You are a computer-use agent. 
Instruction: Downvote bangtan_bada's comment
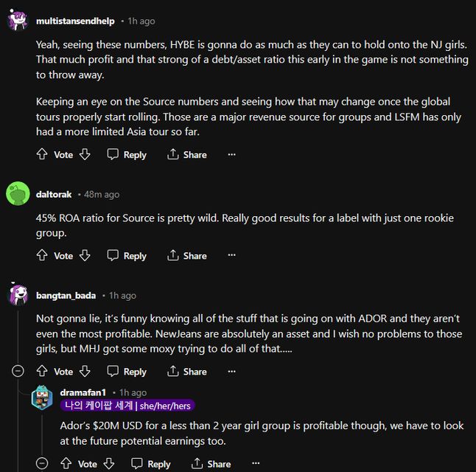point(85,372)
